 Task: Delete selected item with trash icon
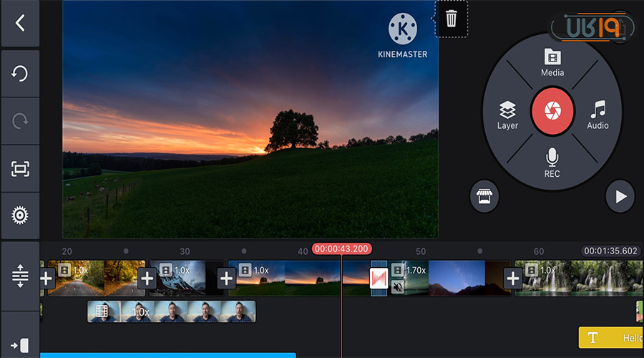451,19
